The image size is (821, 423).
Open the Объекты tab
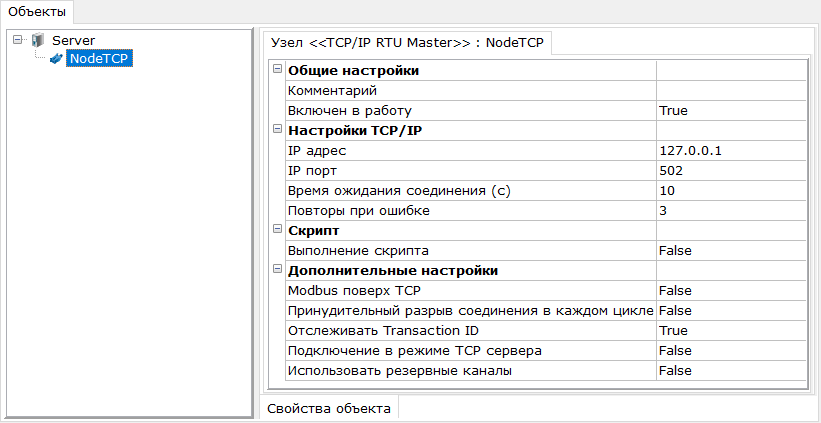(x=37, y=12)
